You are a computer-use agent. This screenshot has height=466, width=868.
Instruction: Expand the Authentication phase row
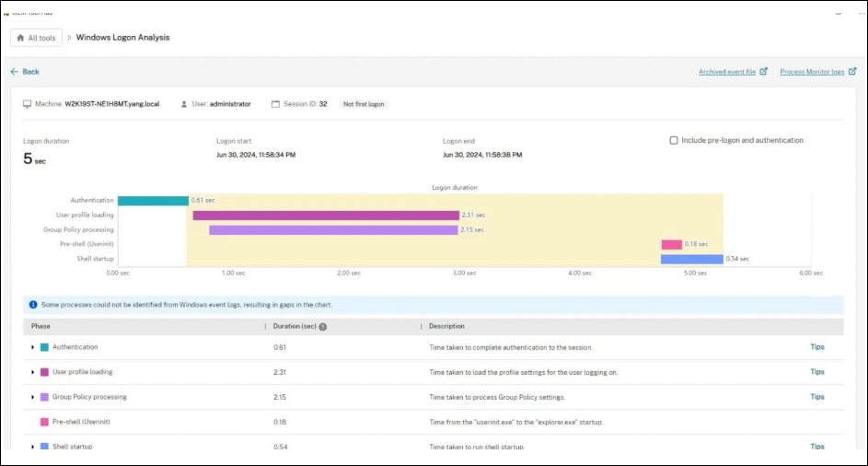coord(32,347)
